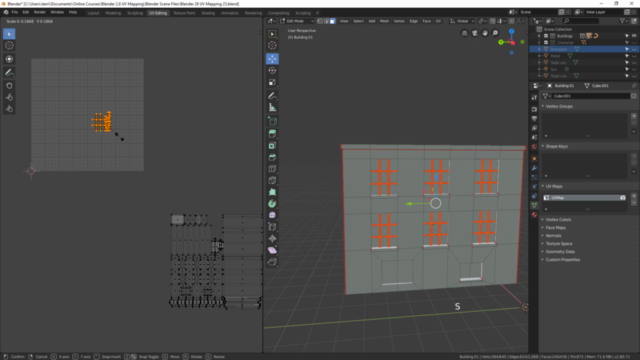The height and width of the screenshot is (360, 640).
Task: Open the pivot point dropdown
Action: pos(482,21)
